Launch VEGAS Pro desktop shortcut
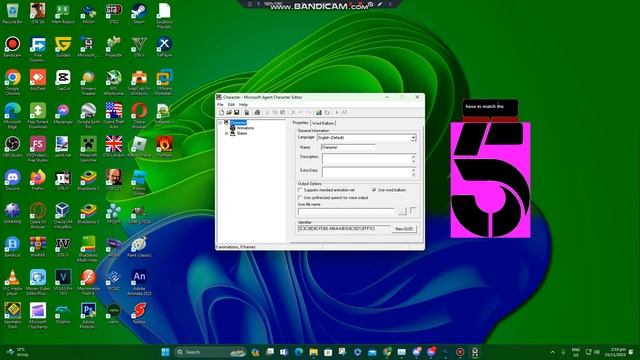The image size is (640, 360). click(x=63, y=282)
